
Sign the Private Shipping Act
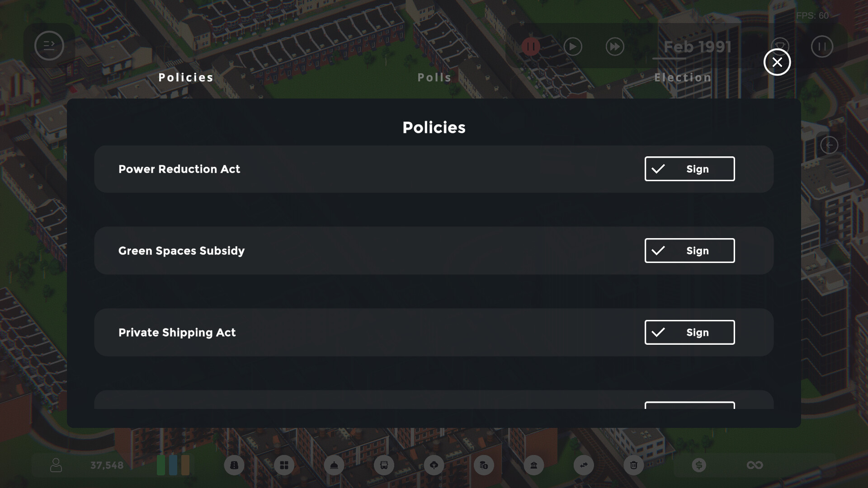689,333
